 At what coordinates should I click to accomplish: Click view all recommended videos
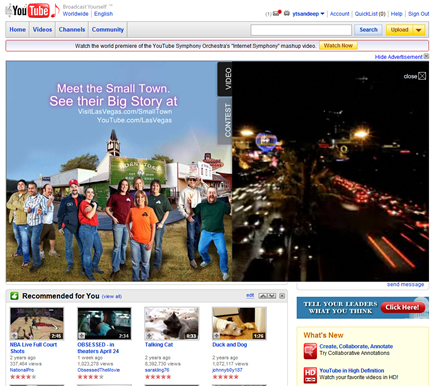coord(112,296)
